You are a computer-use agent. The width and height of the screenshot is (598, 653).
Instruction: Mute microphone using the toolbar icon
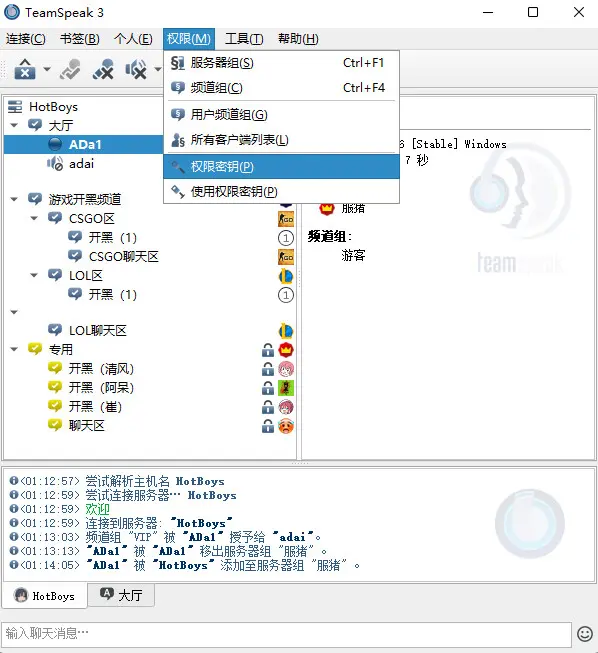[x=103, y=69]
